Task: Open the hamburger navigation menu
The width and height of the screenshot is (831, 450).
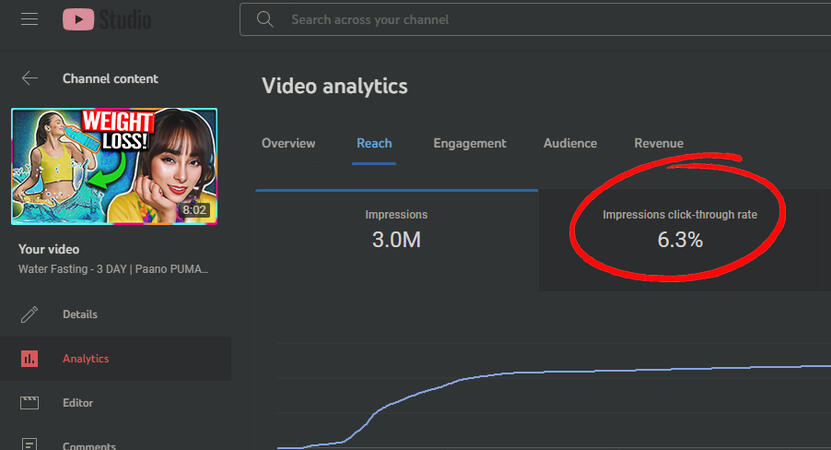Action: point(30,20)
